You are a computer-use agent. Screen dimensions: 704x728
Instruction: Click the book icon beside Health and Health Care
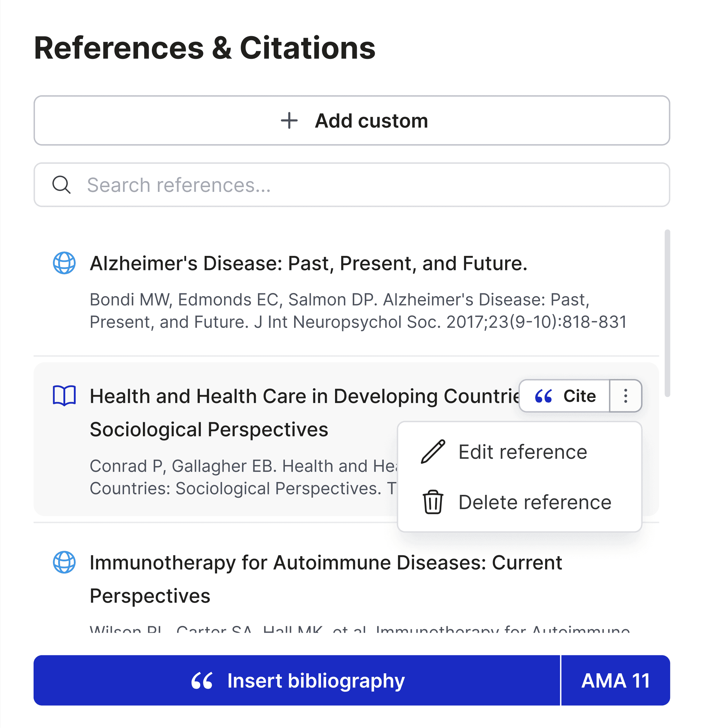[64, 396]
